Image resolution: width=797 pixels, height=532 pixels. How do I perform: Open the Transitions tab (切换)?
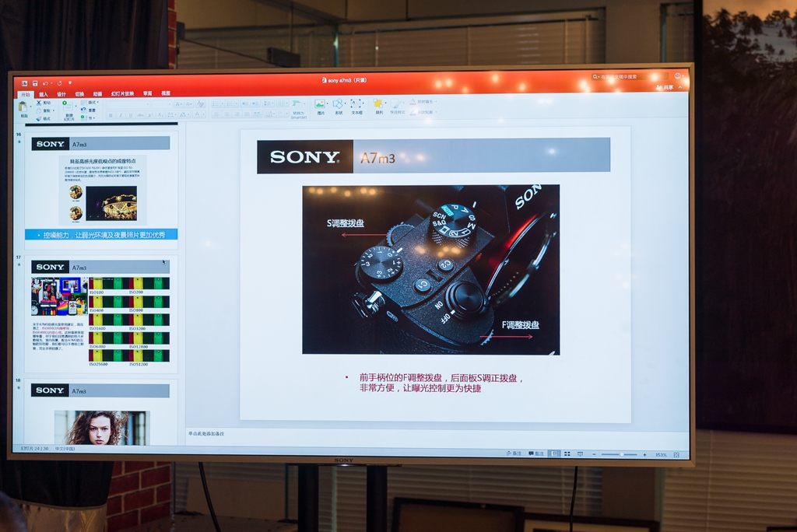80,94
